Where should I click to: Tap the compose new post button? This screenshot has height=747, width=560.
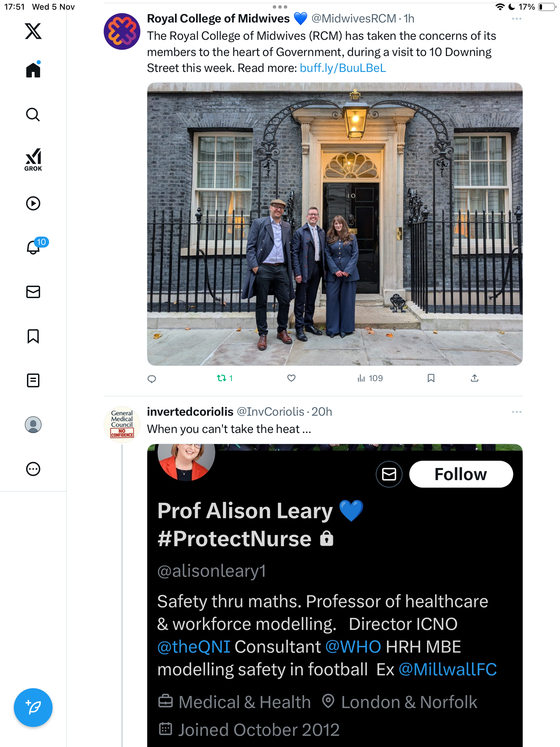(33, 708)
